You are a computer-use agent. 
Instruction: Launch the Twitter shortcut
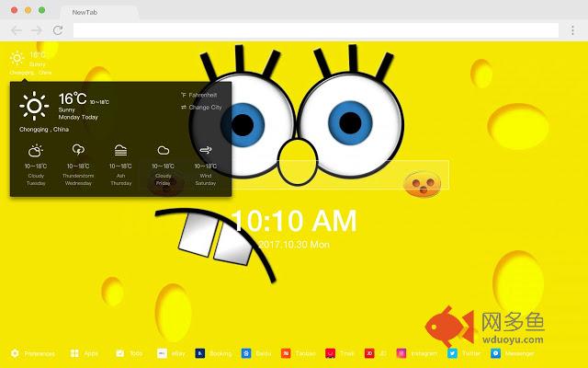point(452,353)
